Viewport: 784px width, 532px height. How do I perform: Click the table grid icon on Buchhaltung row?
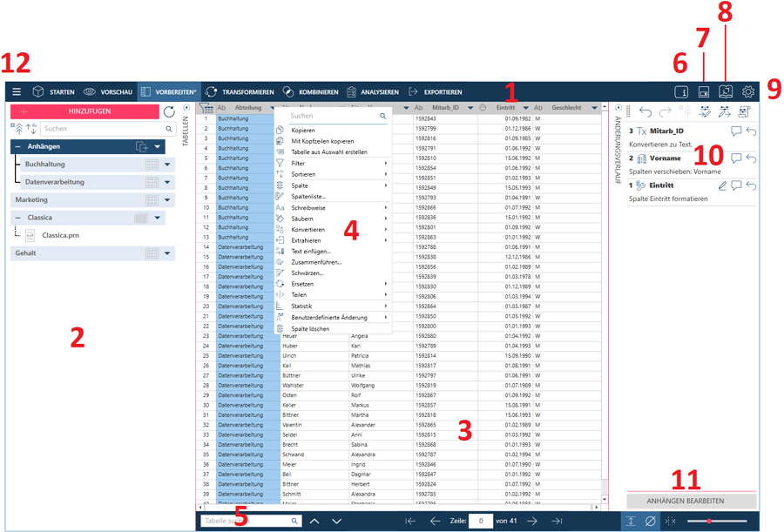point(152,165)
